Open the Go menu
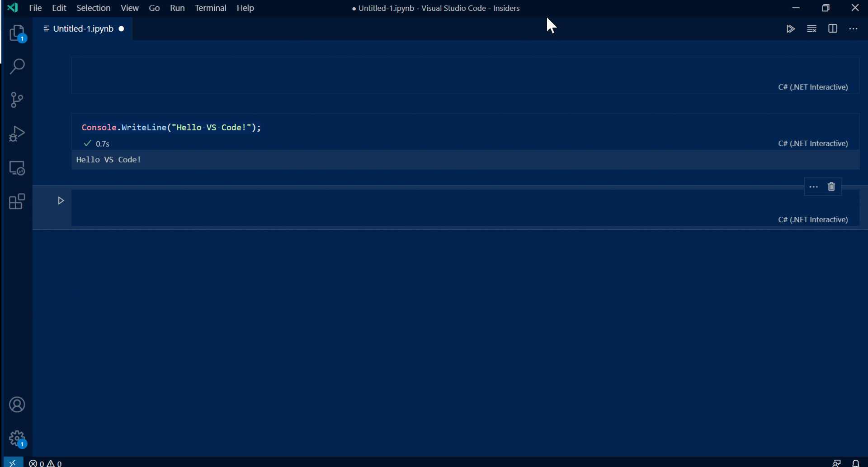The height and width of the screenshot is (467, 868). coord(154,8)
